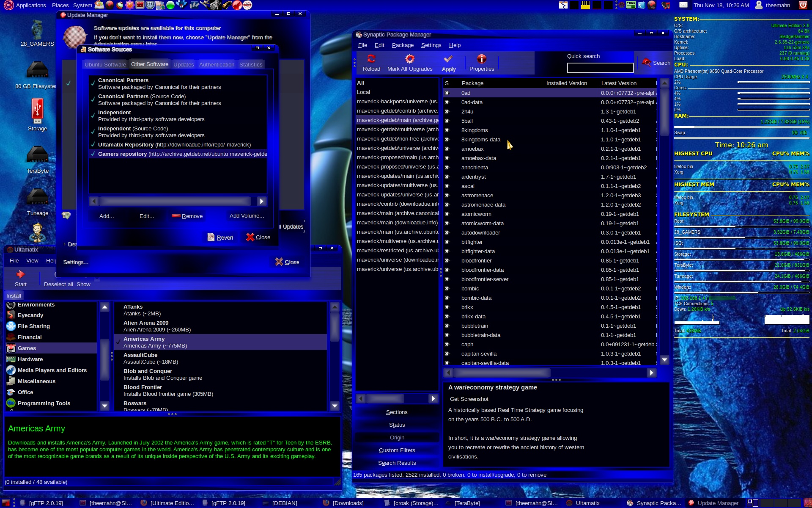Click the Add Volume button in Software Sources
Viewport: 812px width, 508px height.
point(247,215)
